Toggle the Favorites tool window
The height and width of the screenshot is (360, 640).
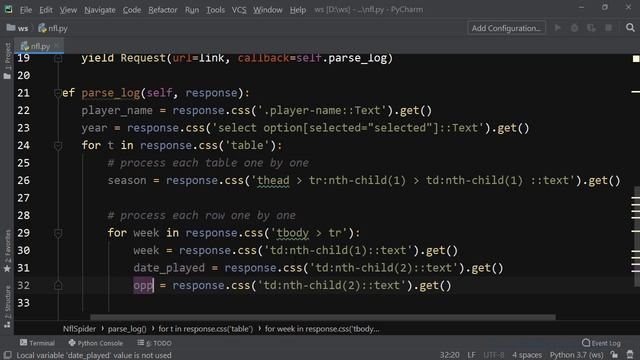point(7,251)
